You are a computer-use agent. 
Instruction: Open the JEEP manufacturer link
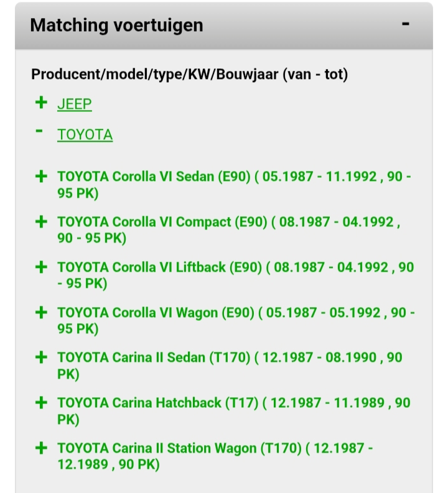point(75,104)
